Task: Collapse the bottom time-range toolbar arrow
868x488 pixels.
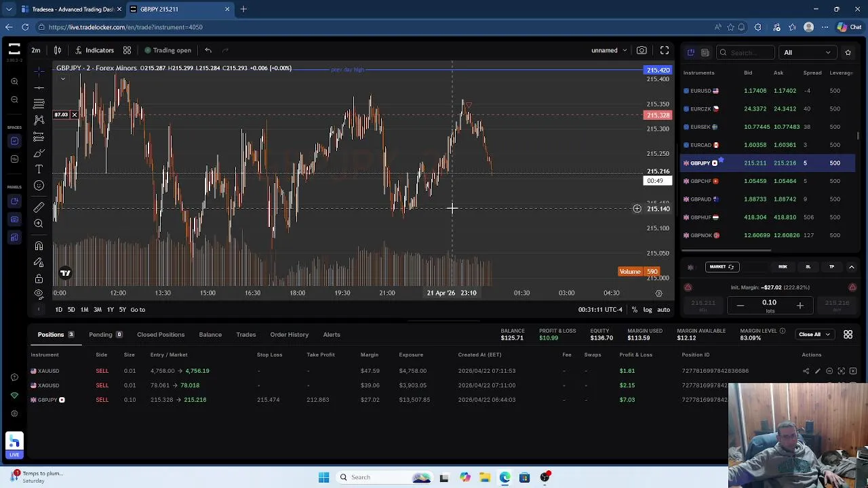Action: pyautogui.click(x=39, y=310)
